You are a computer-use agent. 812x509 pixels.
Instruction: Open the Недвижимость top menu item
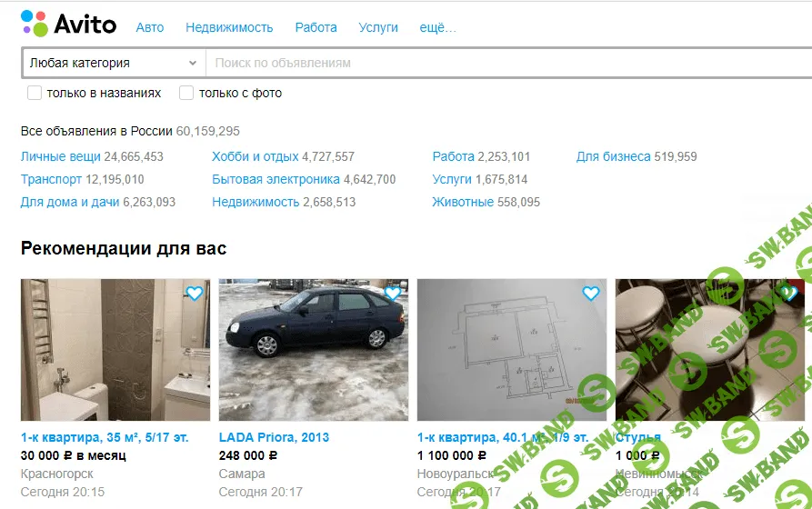click(x=229, y=27)
